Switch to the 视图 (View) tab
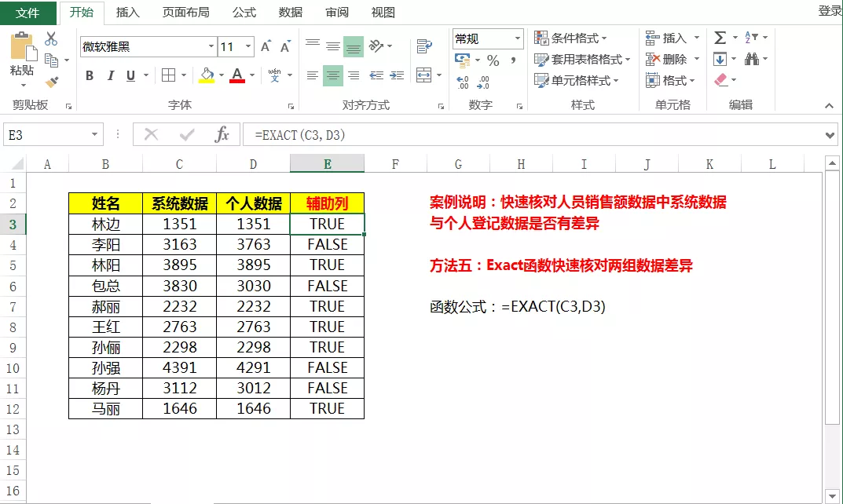Viewport: 843px width, 504px height. click(x=383, y=13)
